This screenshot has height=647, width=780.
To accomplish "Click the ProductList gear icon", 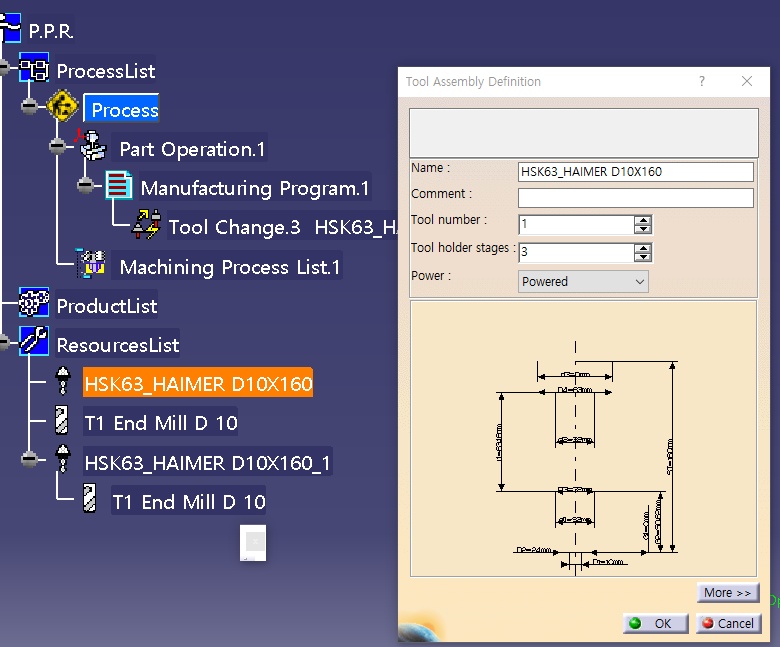I will click(34, 302).
